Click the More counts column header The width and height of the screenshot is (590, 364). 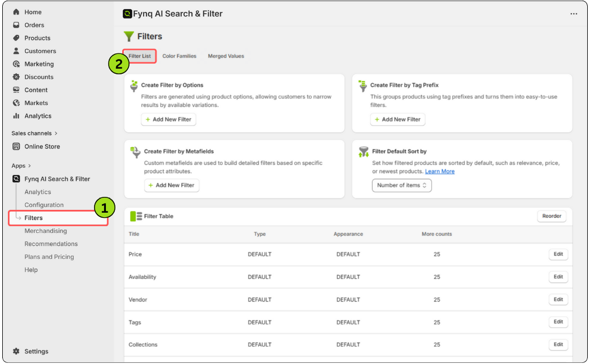tap(436, 234)
